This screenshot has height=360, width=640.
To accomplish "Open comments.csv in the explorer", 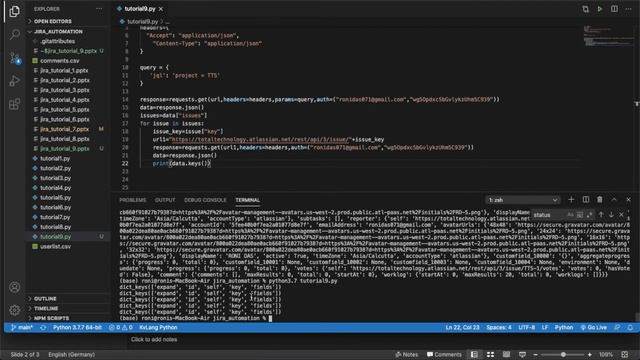I will (60, 61).
